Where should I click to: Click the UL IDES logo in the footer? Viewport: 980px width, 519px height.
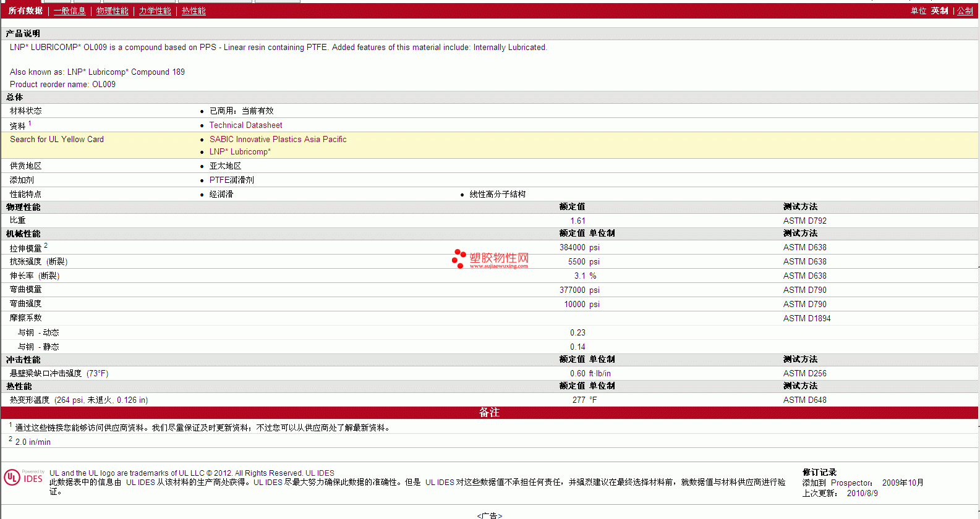[24, 477]
